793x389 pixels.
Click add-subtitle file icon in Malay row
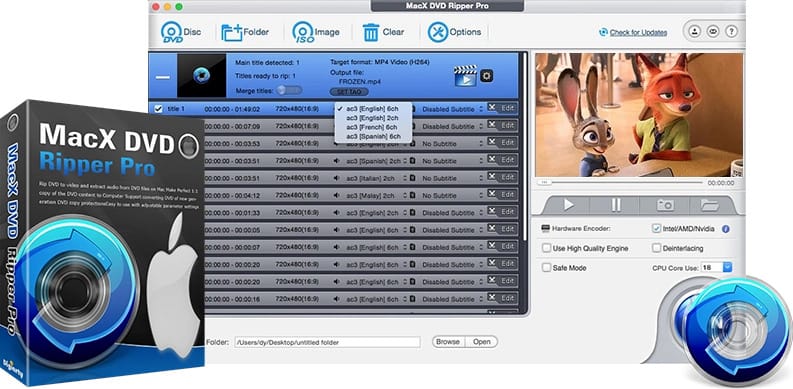[x=413, y=195]
